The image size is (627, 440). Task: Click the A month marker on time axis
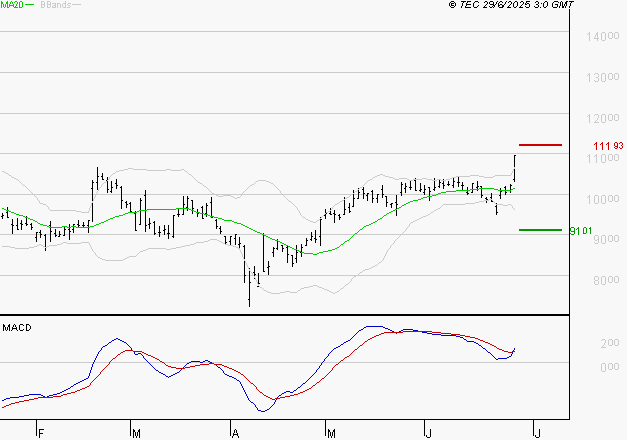[236, 433]
